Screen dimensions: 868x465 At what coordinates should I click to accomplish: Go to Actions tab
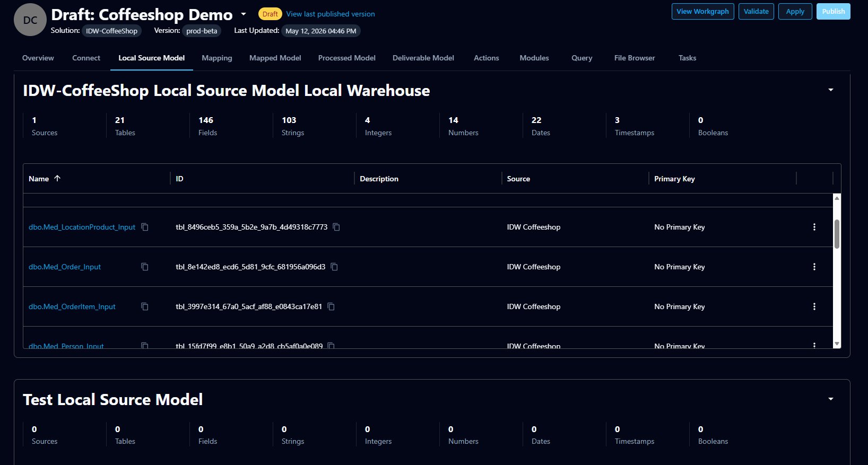tap(487, 58)
